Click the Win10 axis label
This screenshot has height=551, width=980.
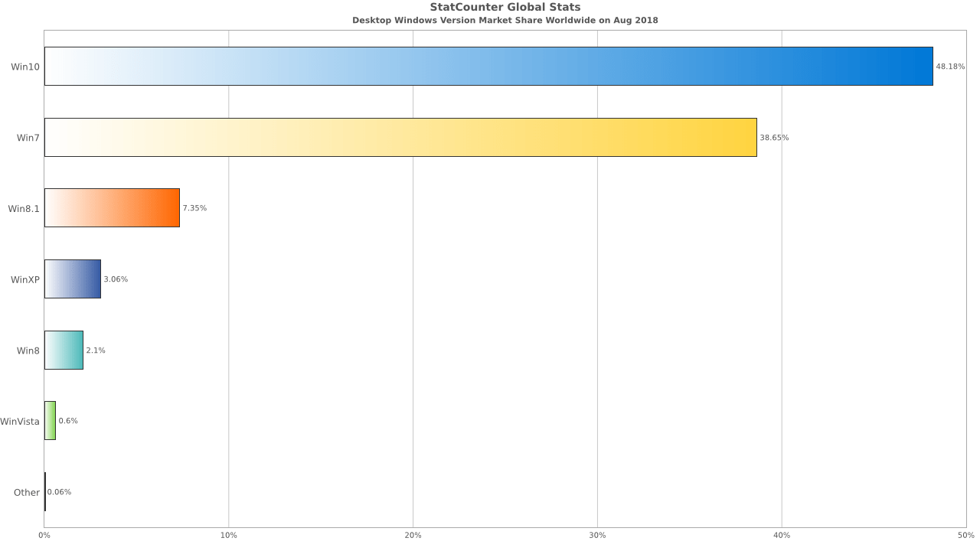(25, 67)
